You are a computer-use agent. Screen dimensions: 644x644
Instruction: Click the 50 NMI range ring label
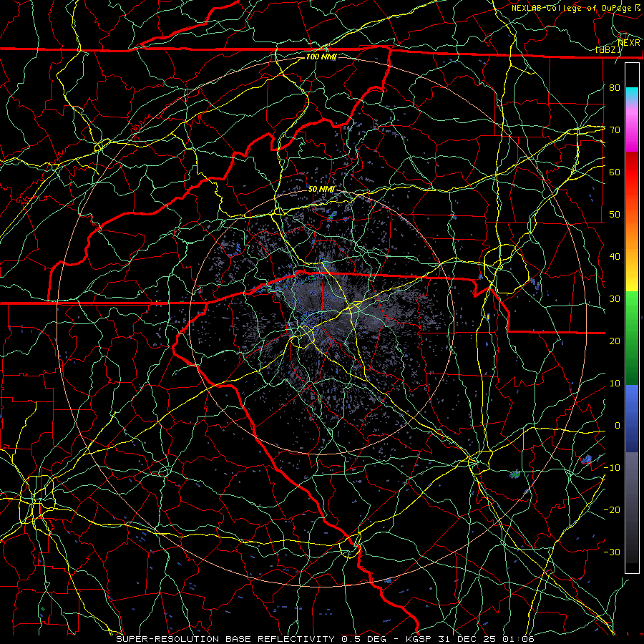click(x=321, y=190)
